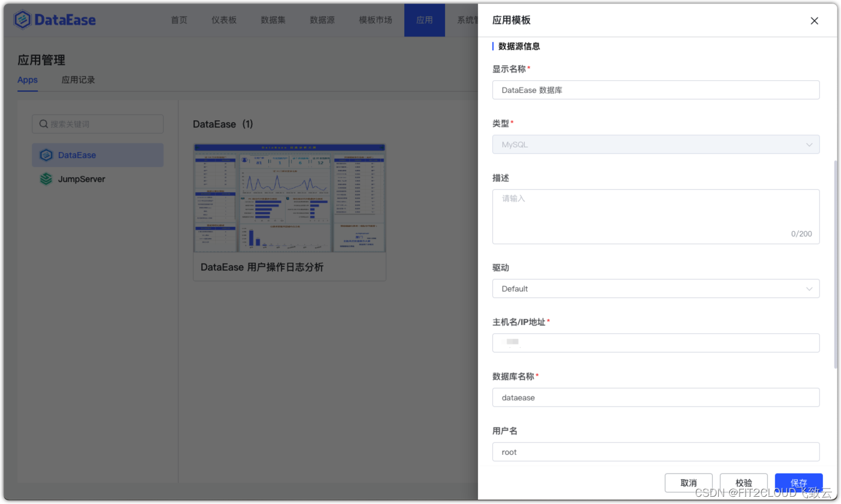Click the 应用管理 page heading
Screen dimensions: 841x504
click(41, 60)
